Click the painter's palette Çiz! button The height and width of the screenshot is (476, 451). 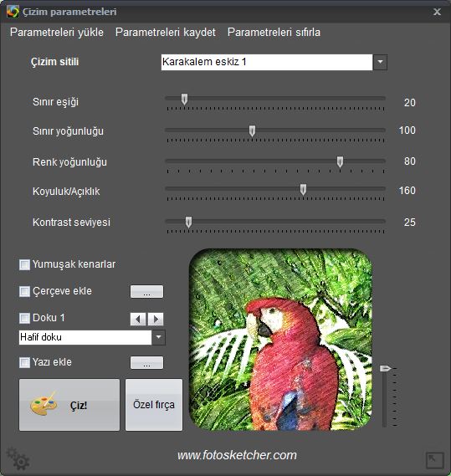69,405
